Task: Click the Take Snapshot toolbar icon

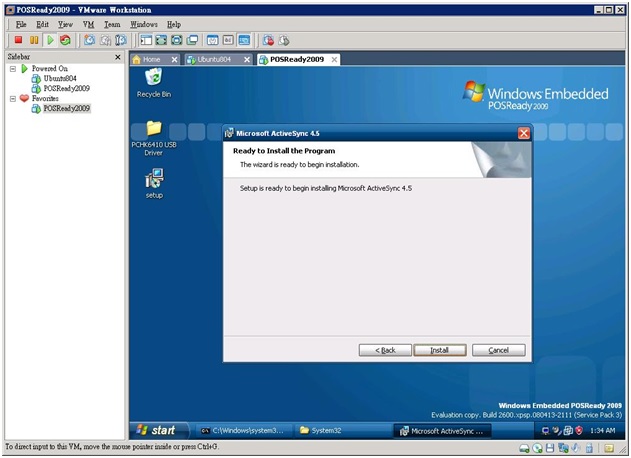Action: pos(89,40)
